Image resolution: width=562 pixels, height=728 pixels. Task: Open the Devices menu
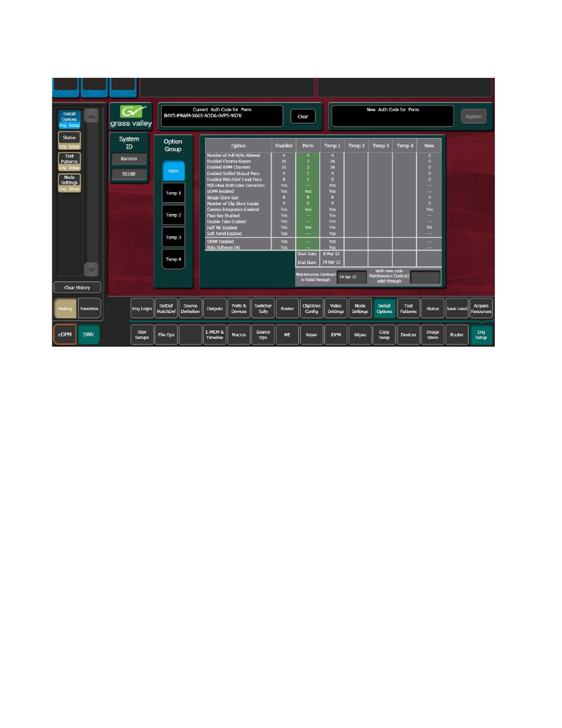point(408,334)
